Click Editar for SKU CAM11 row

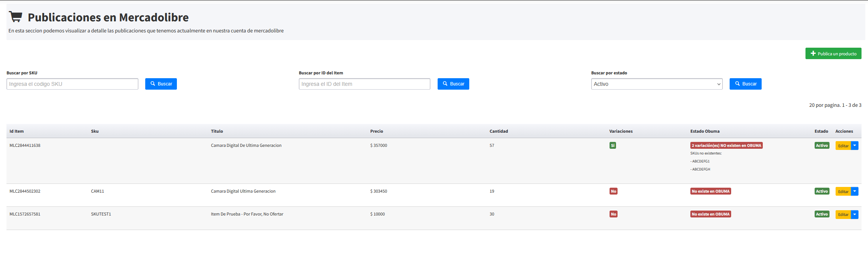(x=843, y=191)
